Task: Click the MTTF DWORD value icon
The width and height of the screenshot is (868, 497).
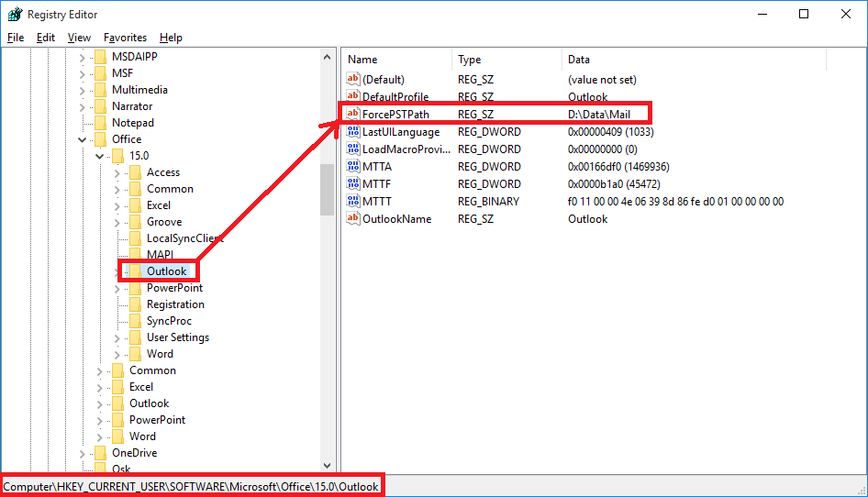Action: coord(352,183)
